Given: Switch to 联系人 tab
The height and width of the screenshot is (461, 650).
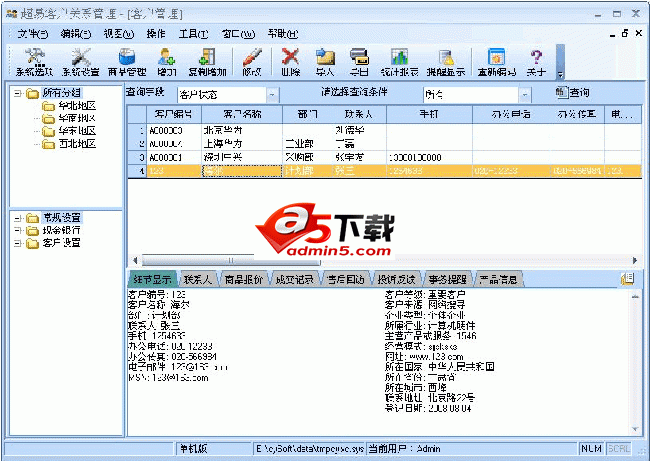Looking at the screenshot, I should pyautogui.click(x=198, y=280).
